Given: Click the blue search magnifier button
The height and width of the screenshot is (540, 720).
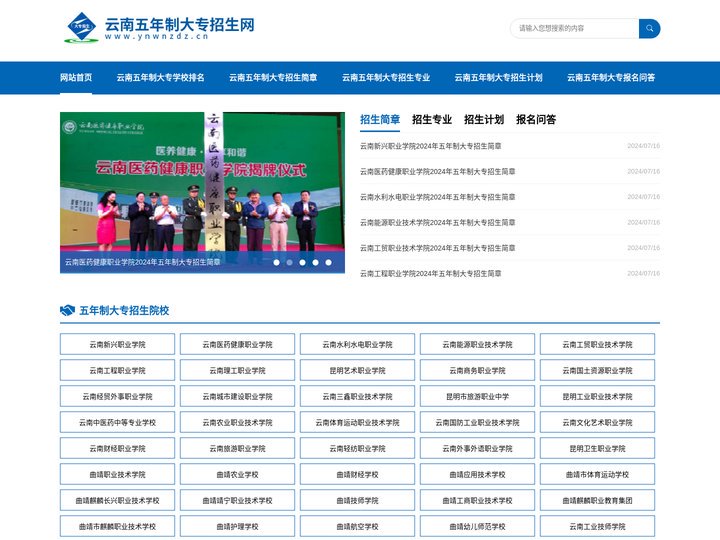Looking at the screenshot, I should [x=649, y=28].
